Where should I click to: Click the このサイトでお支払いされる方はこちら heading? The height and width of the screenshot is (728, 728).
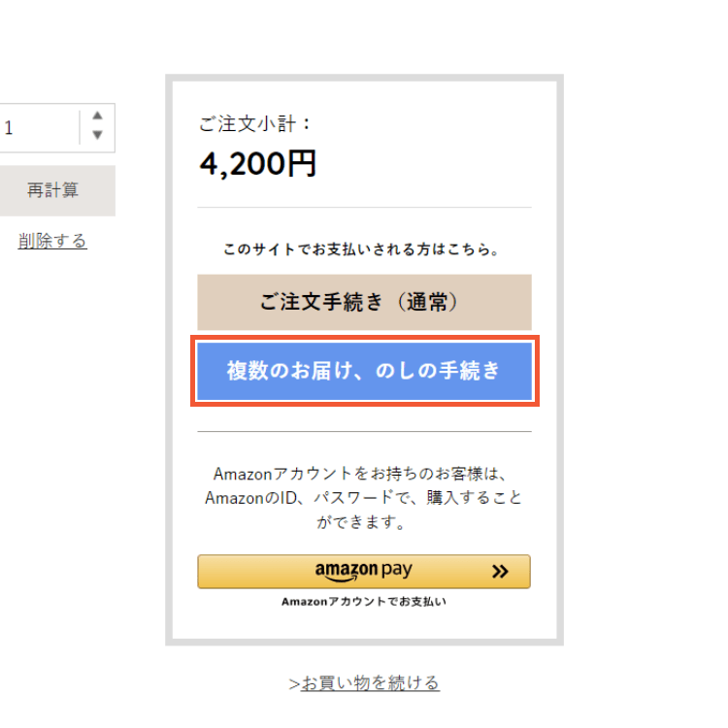click(x=364, y=249)
